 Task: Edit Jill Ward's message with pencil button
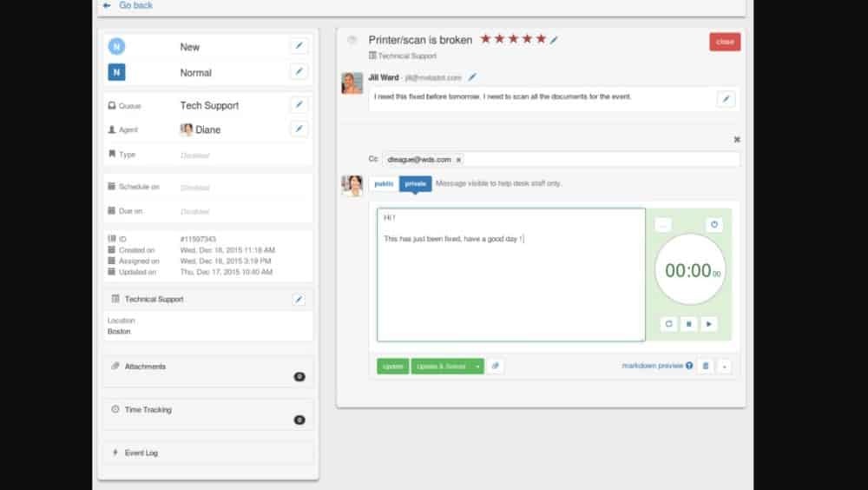[x=726, y=99]
